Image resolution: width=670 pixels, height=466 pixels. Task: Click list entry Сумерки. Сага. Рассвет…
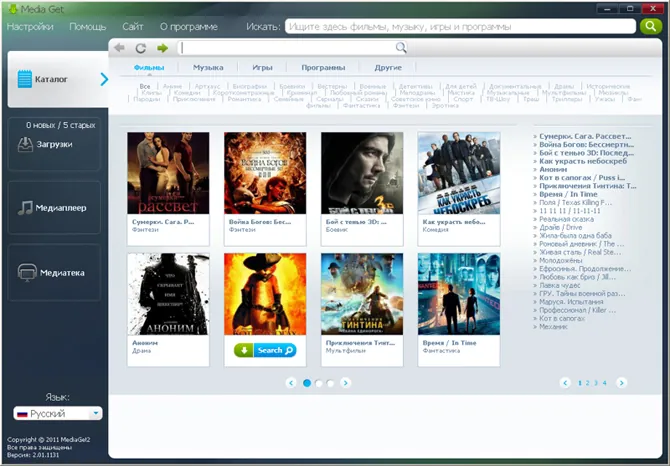(x=585, y=136)
